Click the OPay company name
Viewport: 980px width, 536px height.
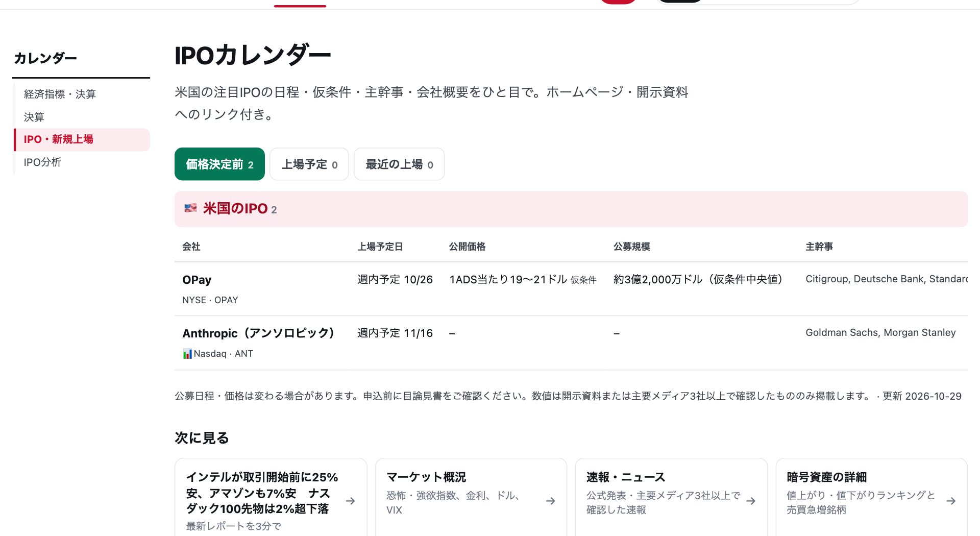197,280
